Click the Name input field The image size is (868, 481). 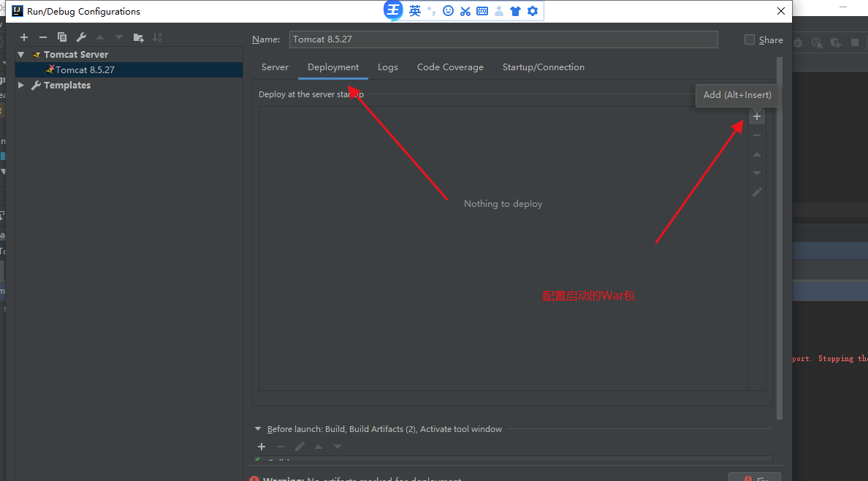pyautogui.click(x=503, y=39)
